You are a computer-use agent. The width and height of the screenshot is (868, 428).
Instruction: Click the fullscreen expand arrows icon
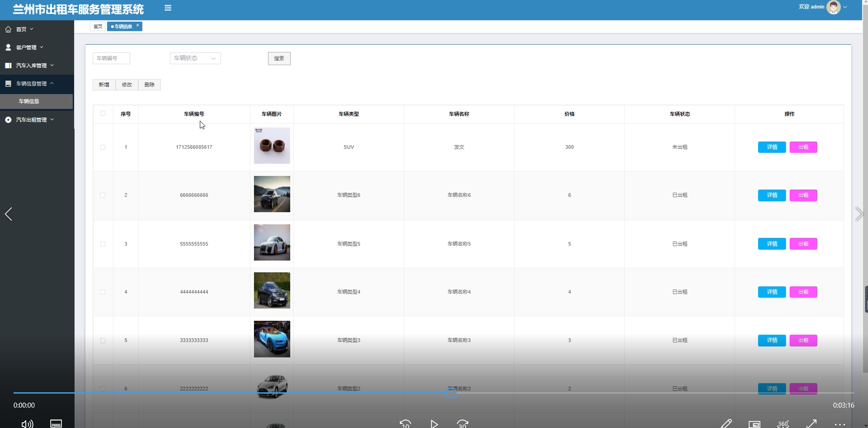811,424
